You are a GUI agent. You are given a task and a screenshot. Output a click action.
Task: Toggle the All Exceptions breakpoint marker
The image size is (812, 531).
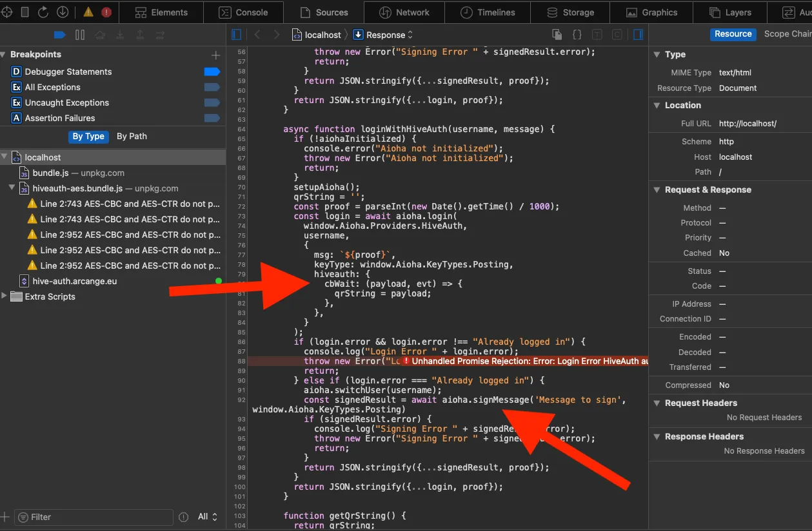pos(212,87)
